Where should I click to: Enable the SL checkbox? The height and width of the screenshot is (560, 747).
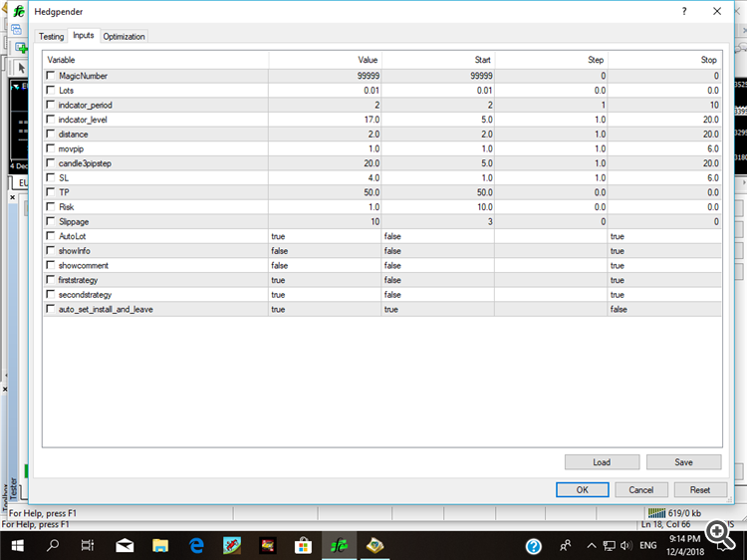coord(51,177)
